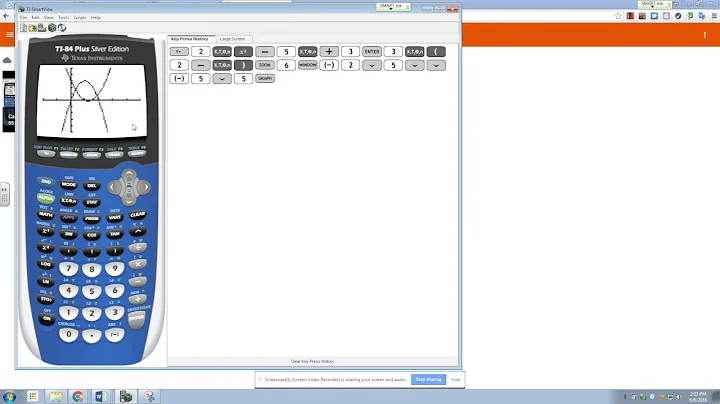The width and height of the screenshot is (720, 404).
Task: Click the 0 key on the calculator
Action: 69,334
